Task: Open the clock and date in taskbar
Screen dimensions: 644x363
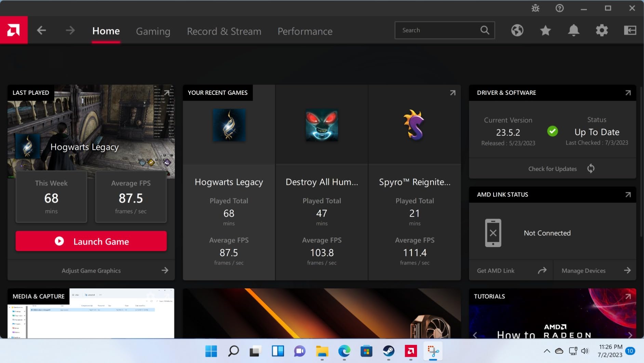Action: (611, 351)
